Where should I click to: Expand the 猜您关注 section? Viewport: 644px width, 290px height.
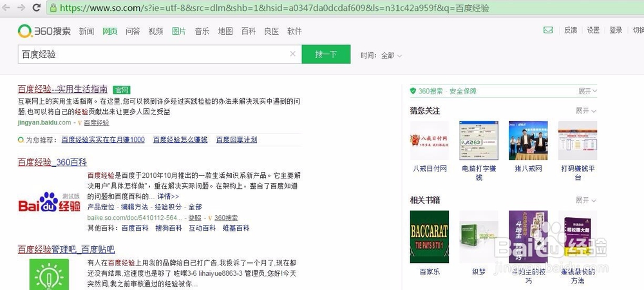(x=585, y=111)
